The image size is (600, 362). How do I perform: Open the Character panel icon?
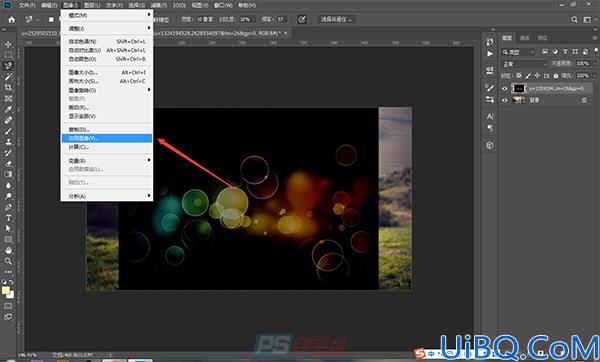[490, 116]
